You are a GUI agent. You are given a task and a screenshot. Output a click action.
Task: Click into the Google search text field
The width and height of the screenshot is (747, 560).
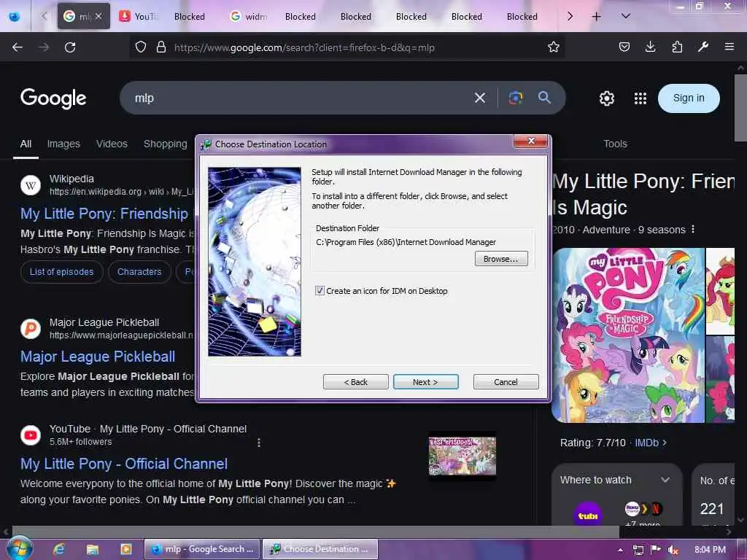click(x=300, y=98)
